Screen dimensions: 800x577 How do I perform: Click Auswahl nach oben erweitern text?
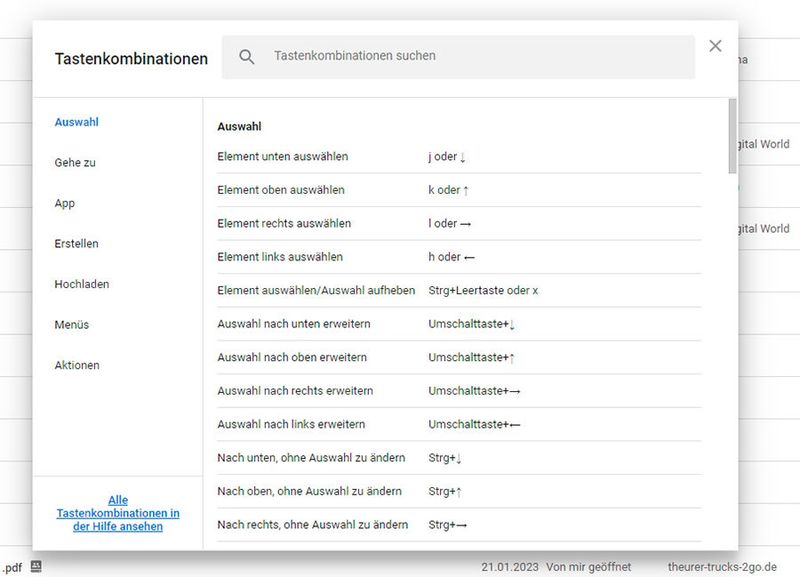pos(292,357)
